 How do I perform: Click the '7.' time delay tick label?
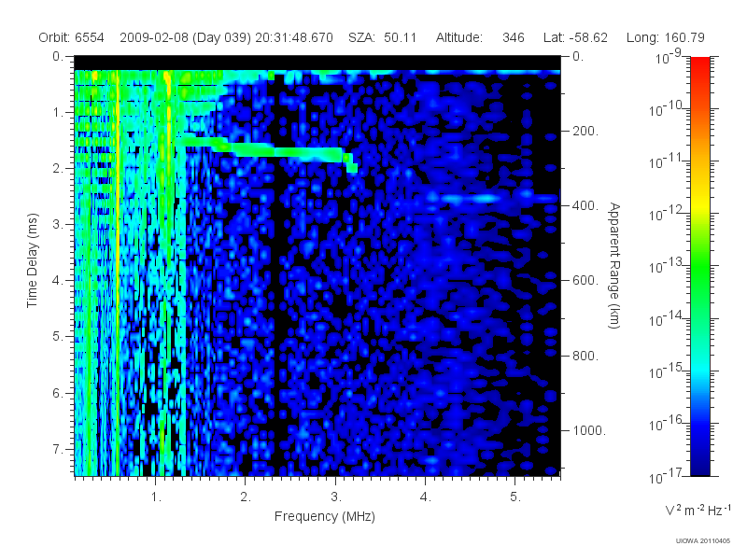pos(58,449)
